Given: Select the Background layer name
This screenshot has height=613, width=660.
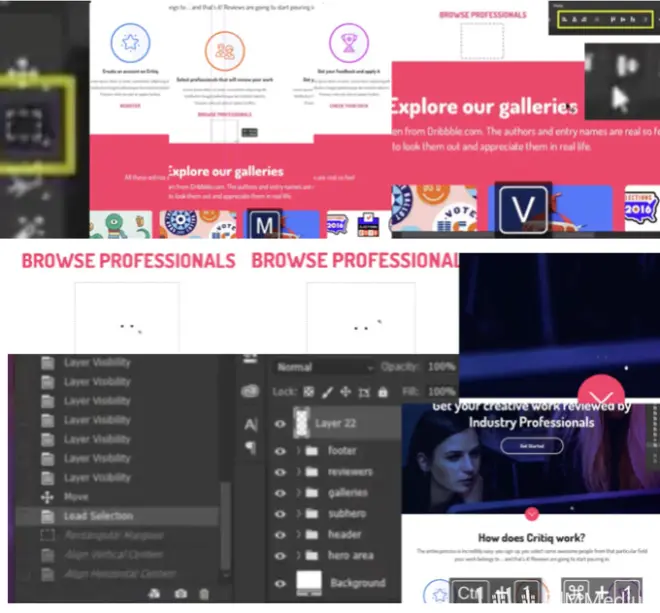Looking at the screenshot, I should (x=358, y=583).
